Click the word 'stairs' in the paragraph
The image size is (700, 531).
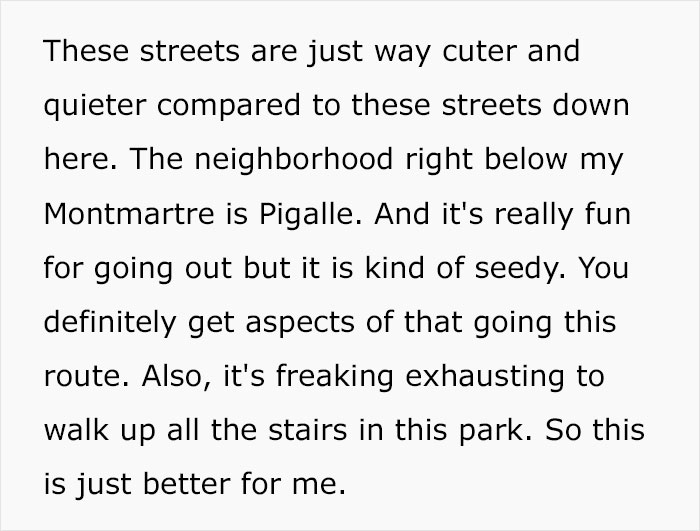pos(308,431)
